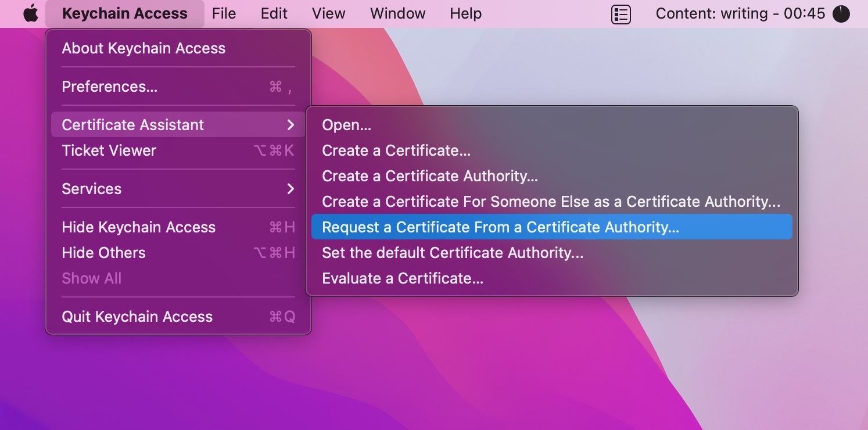Choose About Keychain Access
The width and height of the screenshot is (868, 430).
(178, 48)
